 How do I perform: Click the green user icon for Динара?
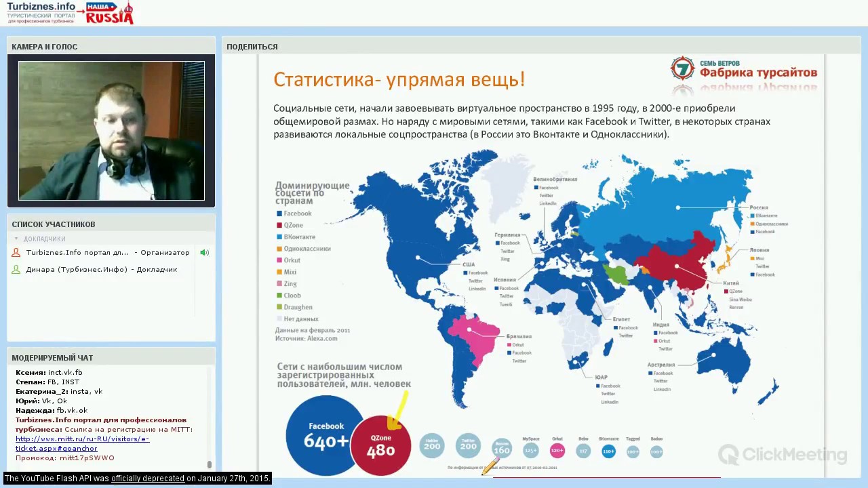pos(16,270)
